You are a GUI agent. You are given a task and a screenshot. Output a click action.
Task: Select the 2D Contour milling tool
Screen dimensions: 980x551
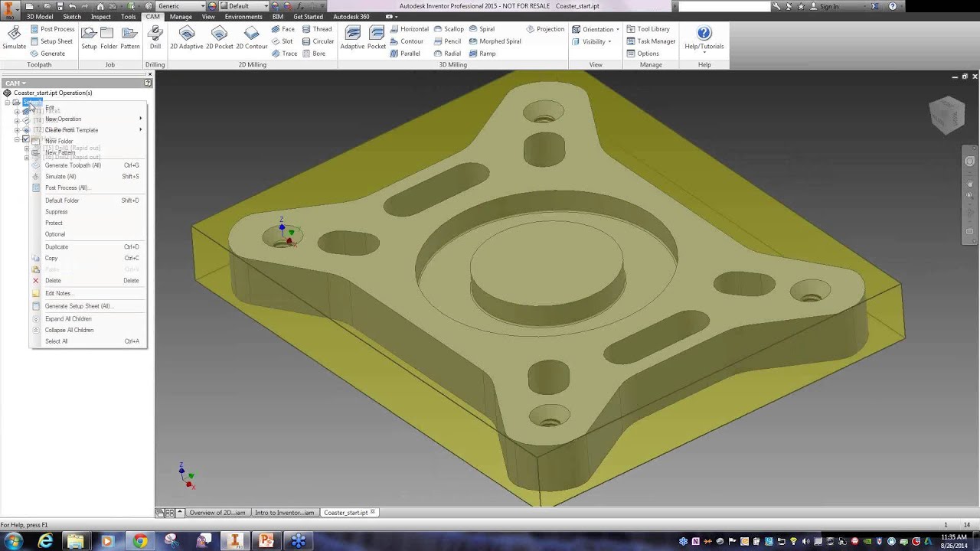pos(251,38)
